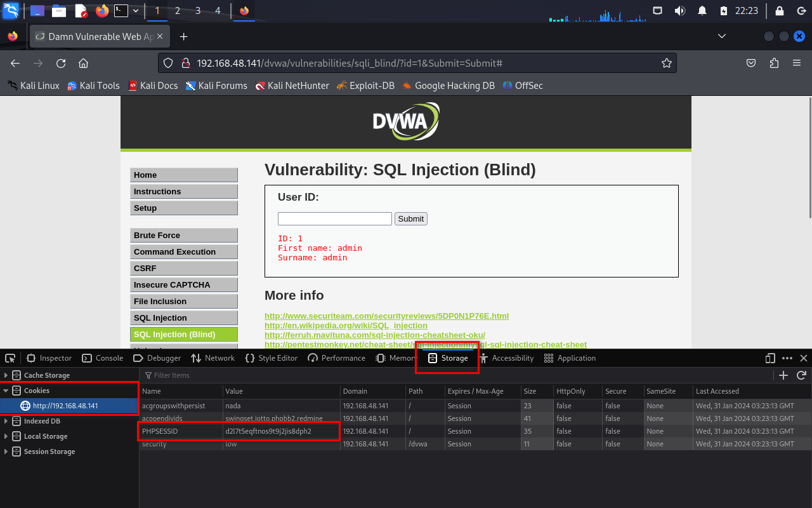Close the Damn Vulnerable Web App tab
Screen dimensions: 812x508
(x=160, y=37)
